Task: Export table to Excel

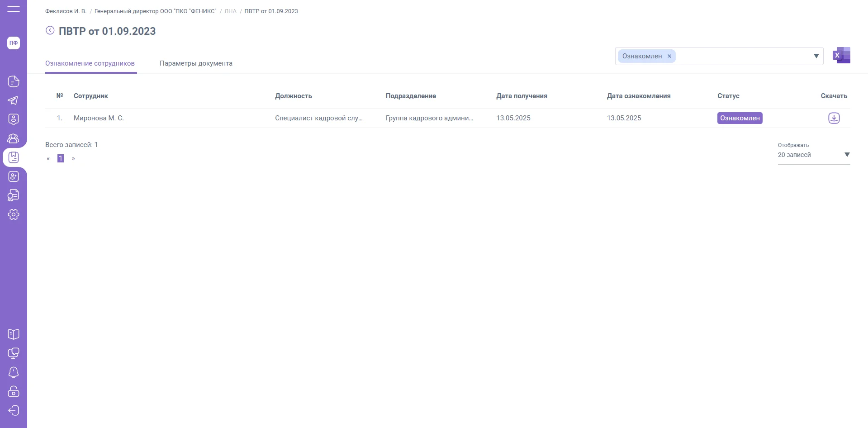Action: 841,56
